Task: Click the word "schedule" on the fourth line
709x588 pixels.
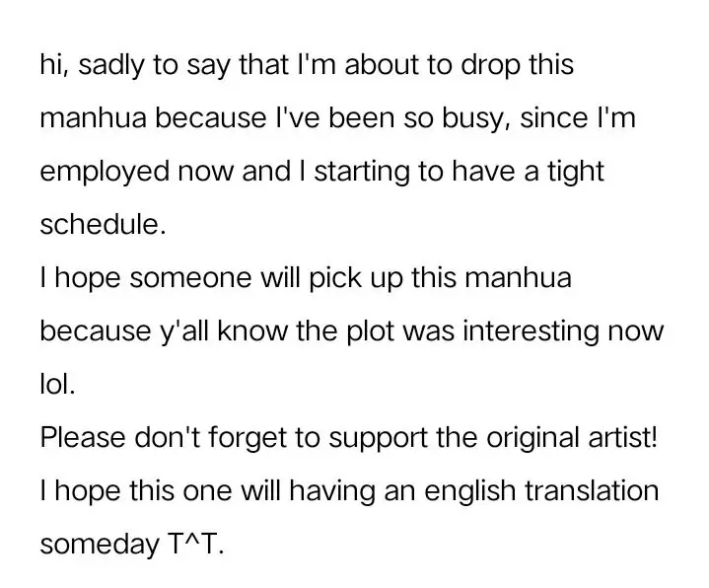Action: [x=98, y=224]
